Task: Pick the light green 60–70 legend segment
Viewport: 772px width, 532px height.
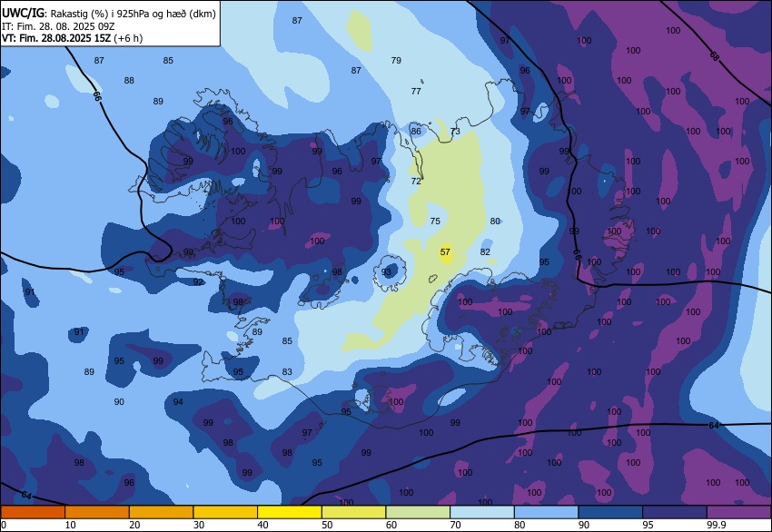Action: pyautogui.click(x=418, y=512)
